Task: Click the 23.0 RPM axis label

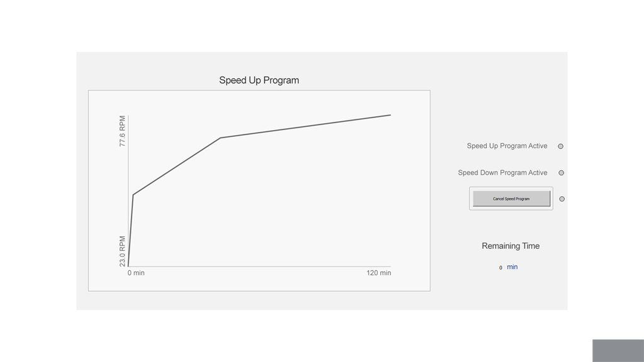Action: coord(123,251)
